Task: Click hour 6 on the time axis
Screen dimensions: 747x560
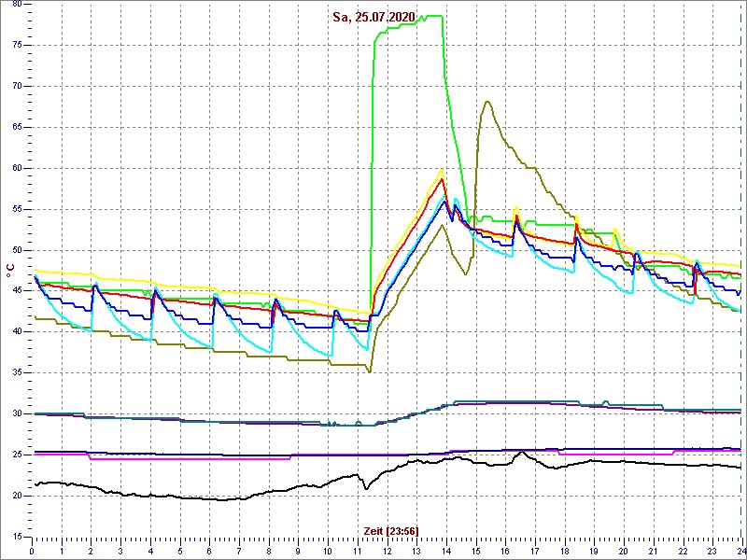Action: tap(209, 551)
